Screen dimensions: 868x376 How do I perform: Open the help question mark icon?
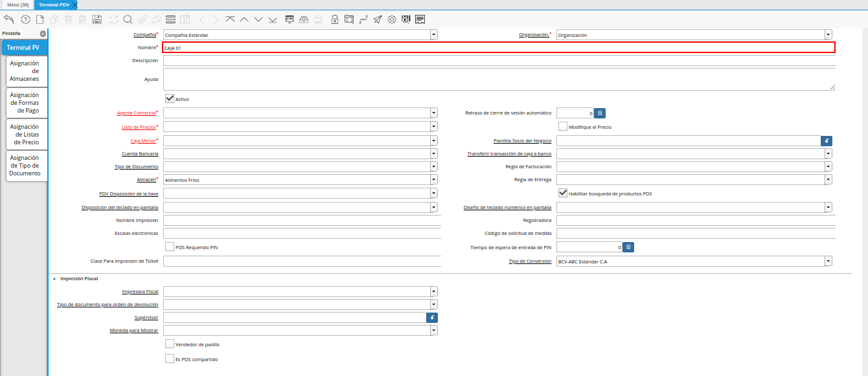pos(25,19)
